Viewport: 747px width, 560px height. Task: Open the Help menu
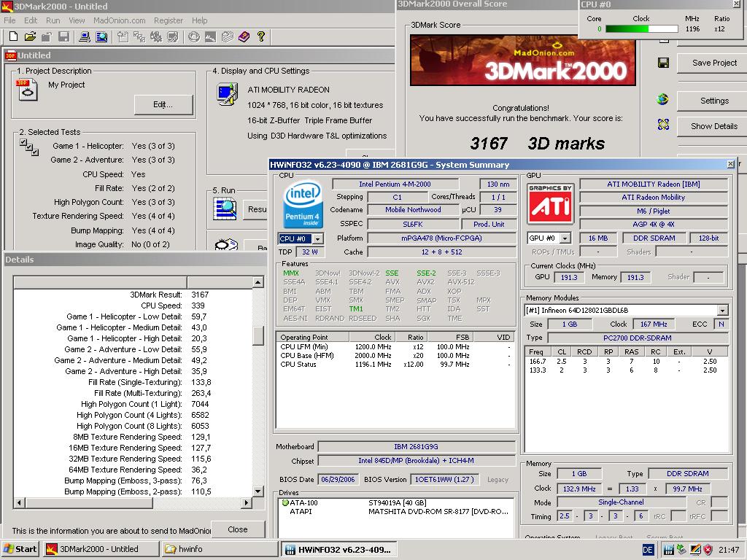click(200, 20)
